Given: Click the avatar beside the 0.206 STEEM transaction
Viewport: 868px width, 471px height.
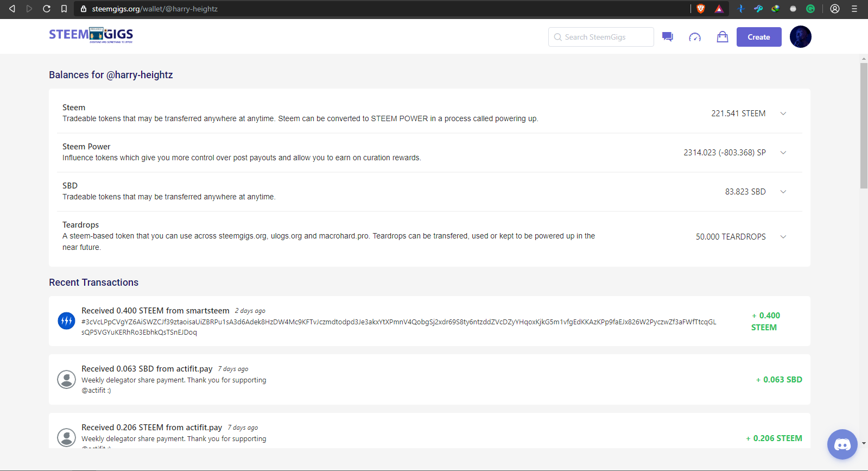Looking at the screenshot, I should pos(66,438).
